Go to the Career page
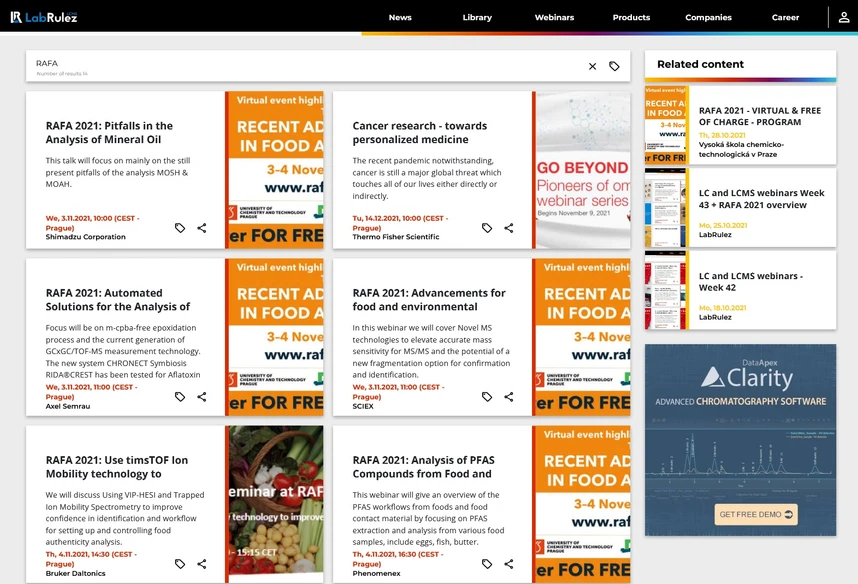The width and height of the screenshot is (858, 584). pyautogui.click(x=785, y=18)
